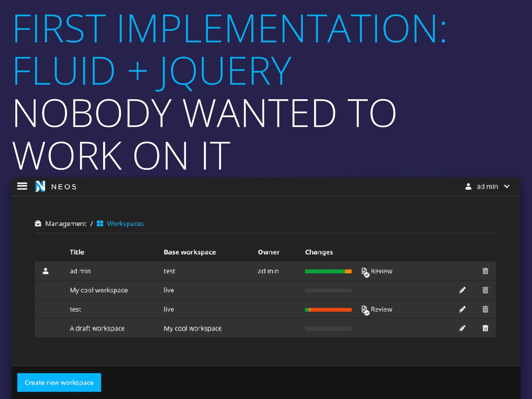Viewport: 532px width, 399px height.
Task: Click the empty changes bar of A draft workspace
Action: (328, 329)
